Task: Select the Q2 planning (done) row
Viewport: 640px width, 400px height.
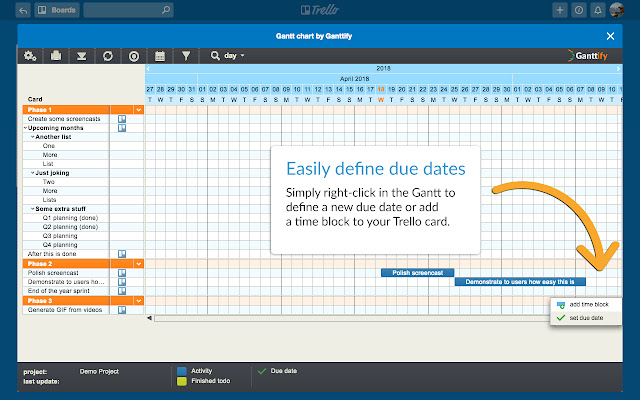Action: (x=83, y=227)
